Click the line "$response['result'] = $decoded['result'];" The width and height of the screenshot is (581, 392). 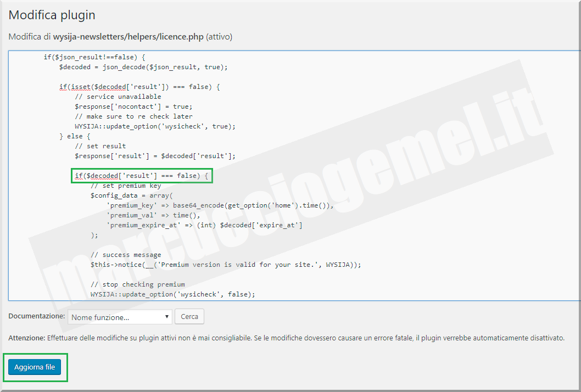pos(155,156)
